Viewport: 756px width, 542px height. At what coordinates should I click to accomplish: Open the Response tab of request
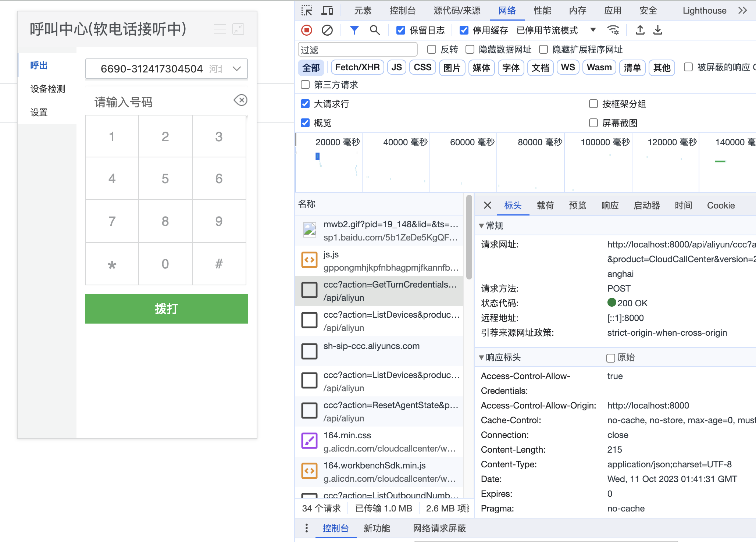(610, 205)
